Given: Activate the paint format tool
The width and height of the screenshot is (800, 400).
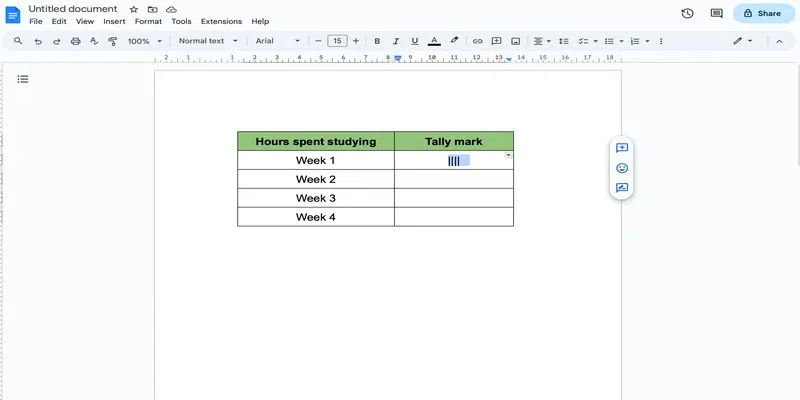Looking at the screenshot, I should pos(113,41).
